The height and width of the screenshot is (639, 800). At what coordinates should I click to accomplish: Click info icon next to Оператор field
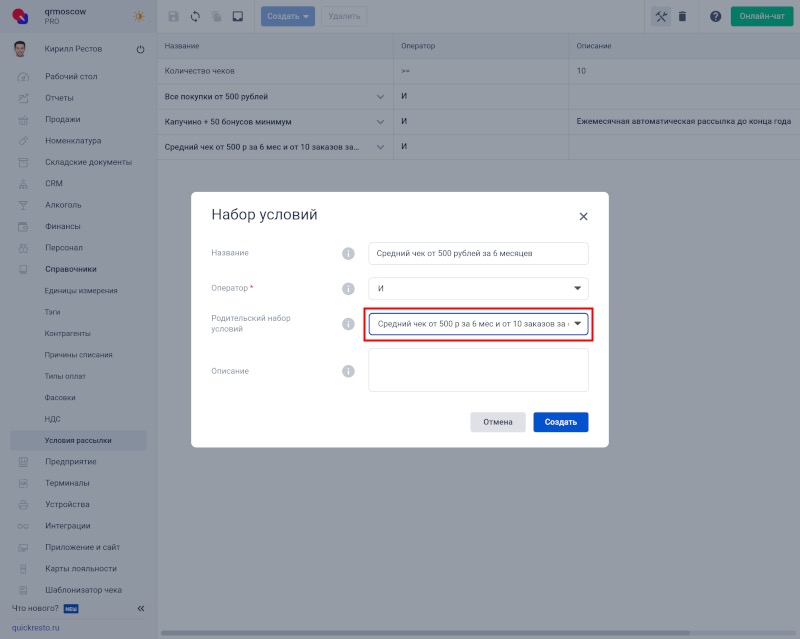pyautogui.click(x=348, y=288)
